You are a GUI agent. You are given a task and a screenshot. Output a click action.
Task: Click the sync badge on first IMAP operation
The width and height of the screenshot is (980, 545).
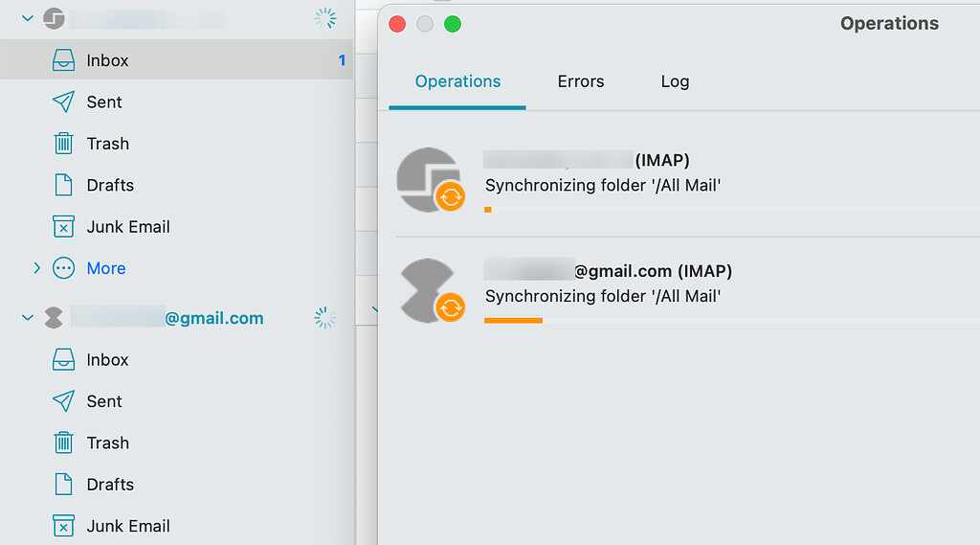pyautogui.click(x=450, y=197)
